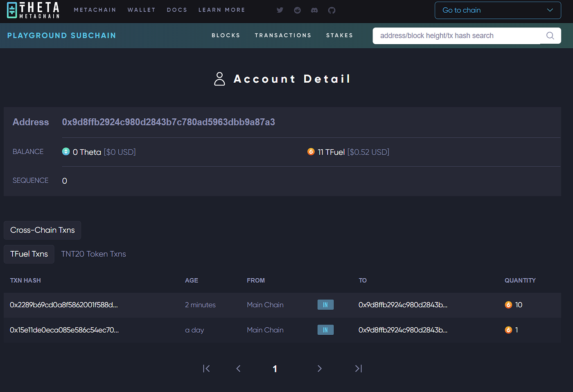
Task: Expand the Go to chain dropdown
Action: [498, 10]
